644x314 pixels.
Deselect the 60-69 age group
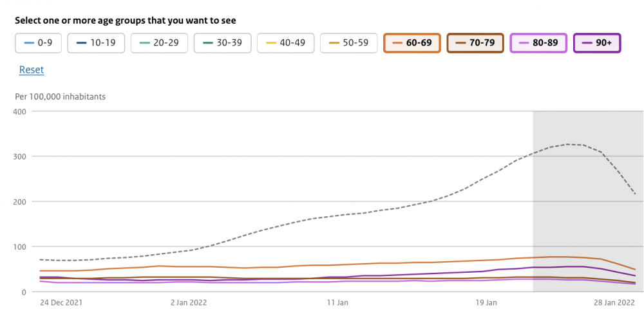click(412, 42)
